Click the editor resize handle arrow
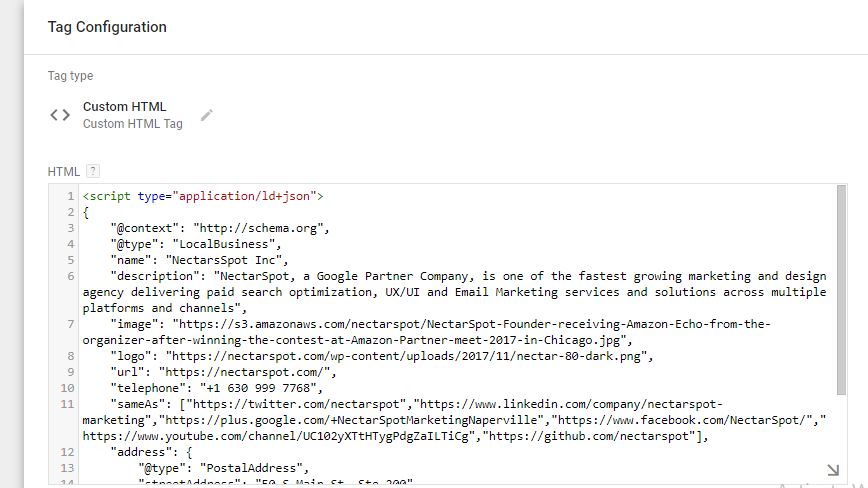Viewport: 868px width, 488px height. [x=832, y=470]
